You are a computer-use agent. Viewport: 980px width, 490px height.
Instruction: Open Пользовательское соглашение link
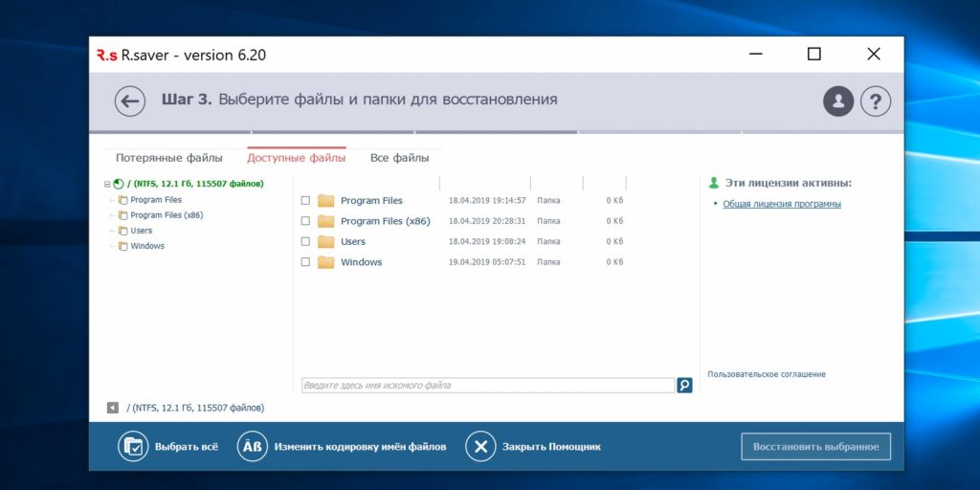coord(767,374)
